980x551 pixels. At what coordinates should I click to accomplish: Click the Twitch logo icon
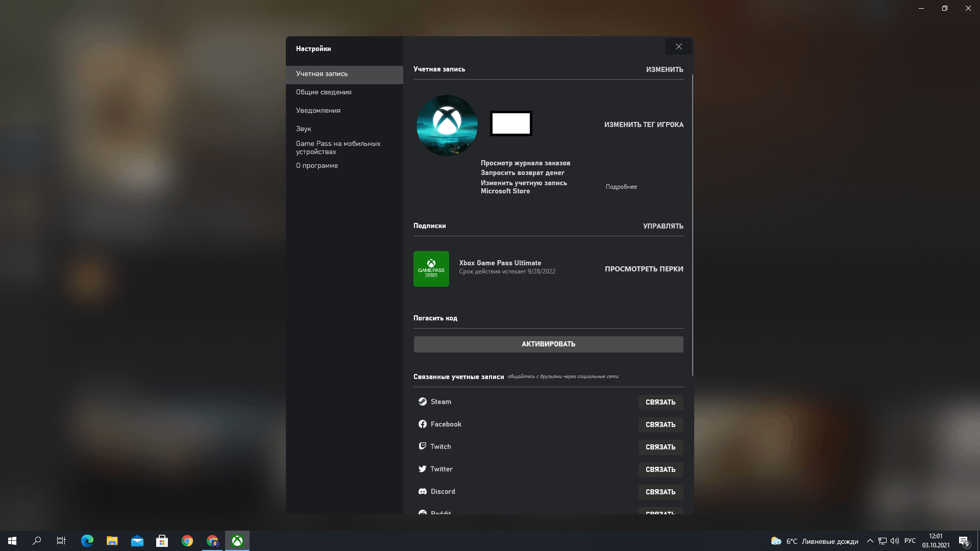tap(423, 446)
